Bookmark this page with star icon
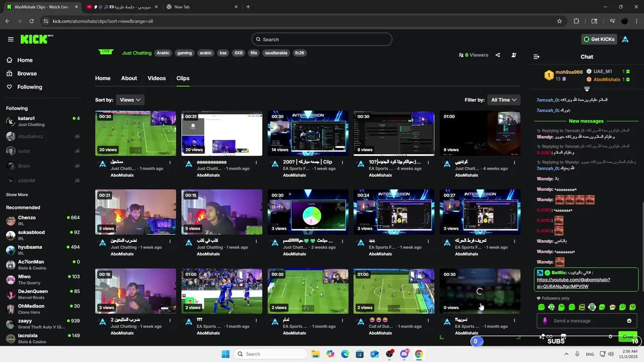Image resolution: width=644 pixels, height=362 pixels. point(559,21)
